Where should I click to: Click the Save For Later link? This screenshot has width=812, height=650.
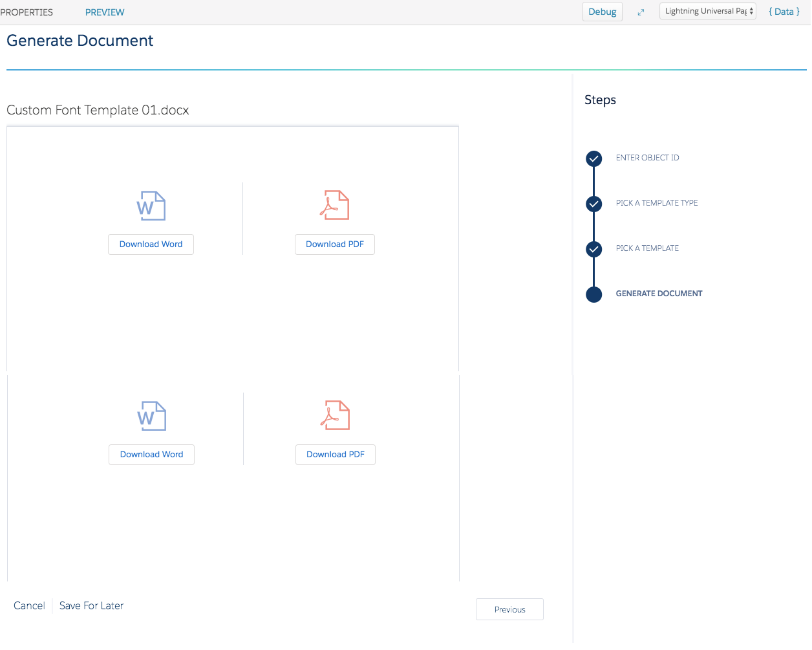(x=91, y=605)
